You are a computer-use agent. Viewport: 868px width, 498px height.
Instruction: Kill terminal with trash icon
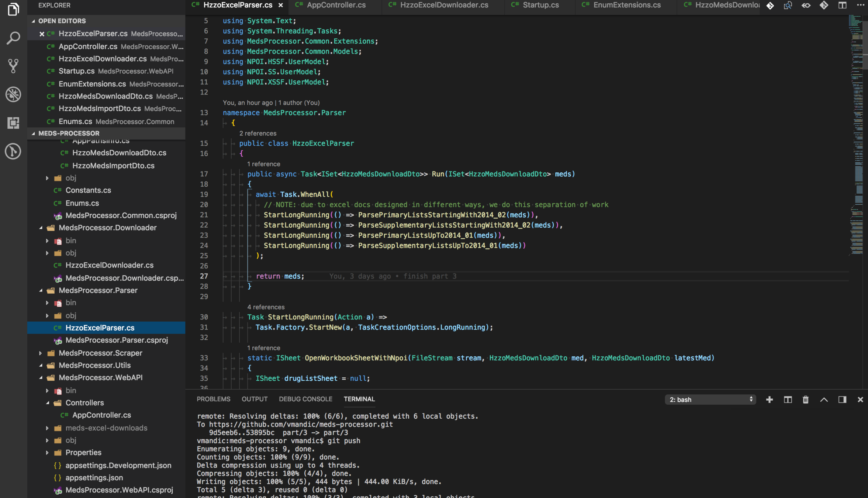(x=806, y=400)
